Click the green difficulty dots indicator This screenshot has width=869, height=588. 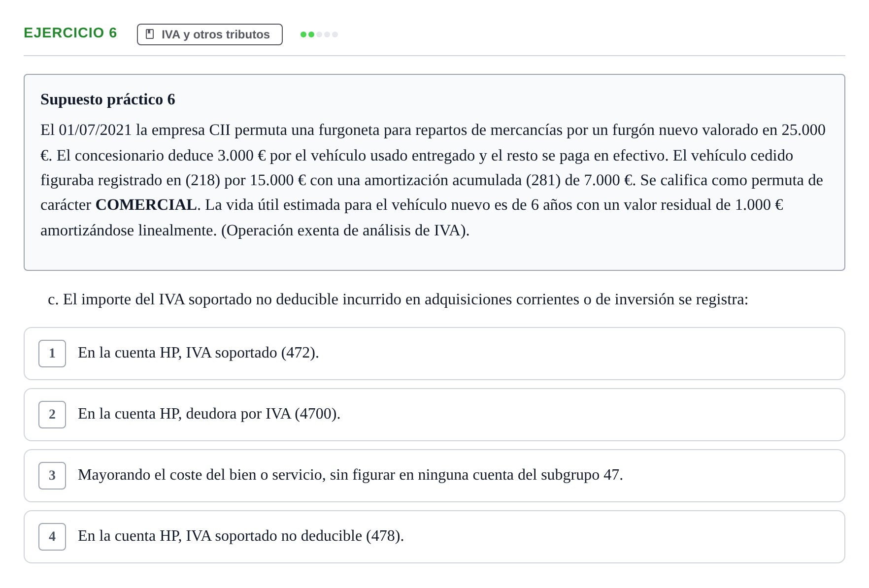(x=319, y=34)
